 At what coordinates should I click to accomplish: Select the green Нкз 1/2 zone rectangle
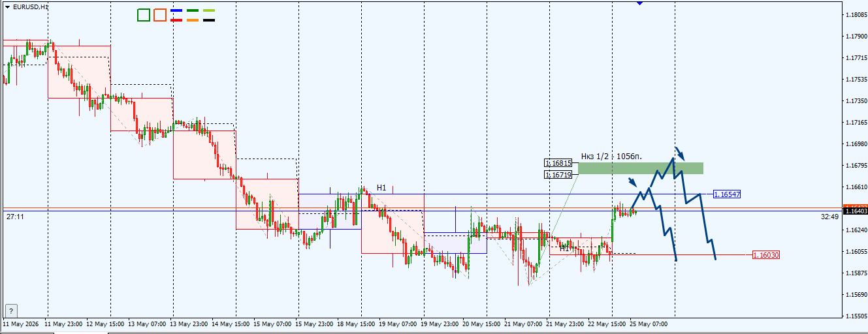coord(641,168)
